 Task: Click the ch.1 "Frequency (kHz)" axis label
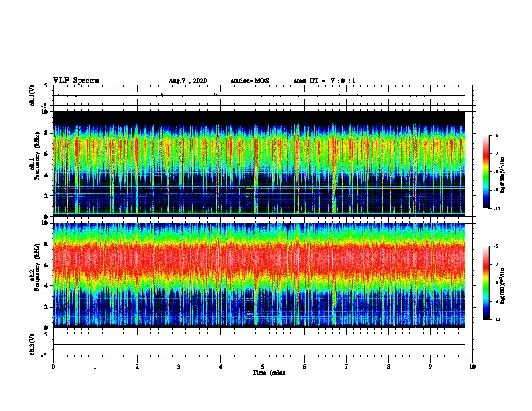coord(37,156)
